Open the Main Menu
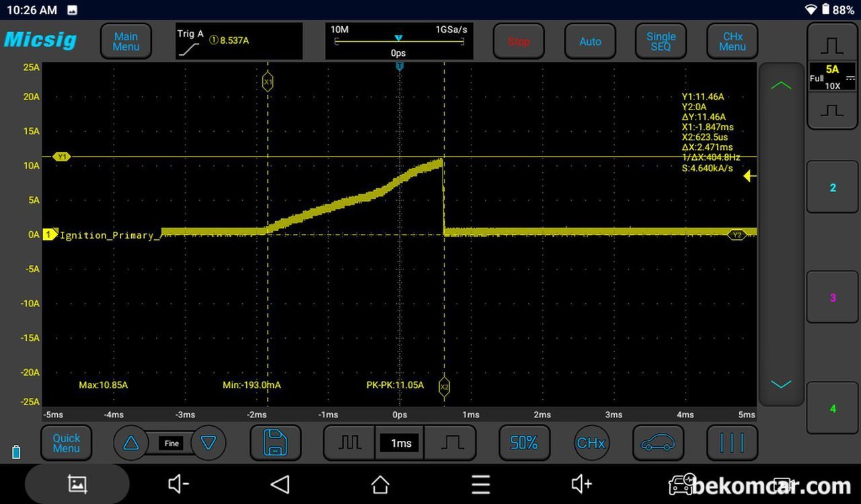The image size is (861, 504). tap(126, 42)
